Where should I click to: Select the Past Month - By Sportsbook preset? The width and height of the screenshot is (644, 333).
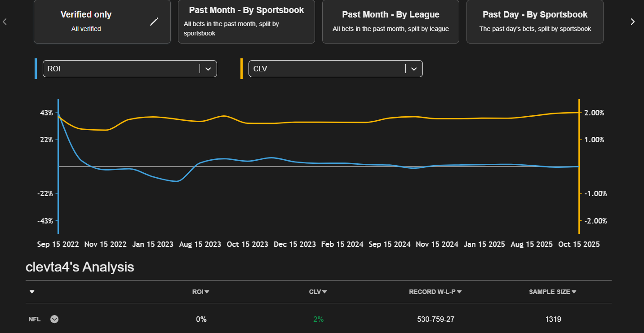246,22
